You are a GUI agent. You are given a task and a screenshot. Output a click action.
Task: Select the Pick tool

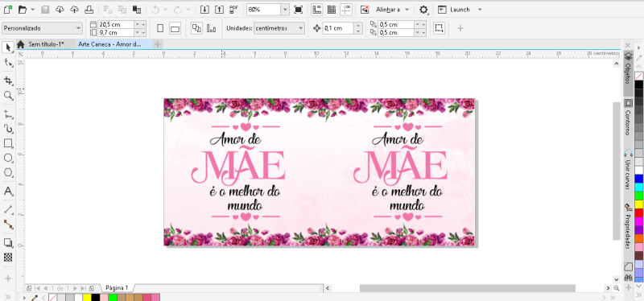pyautogui.click(x=8, y=47)
